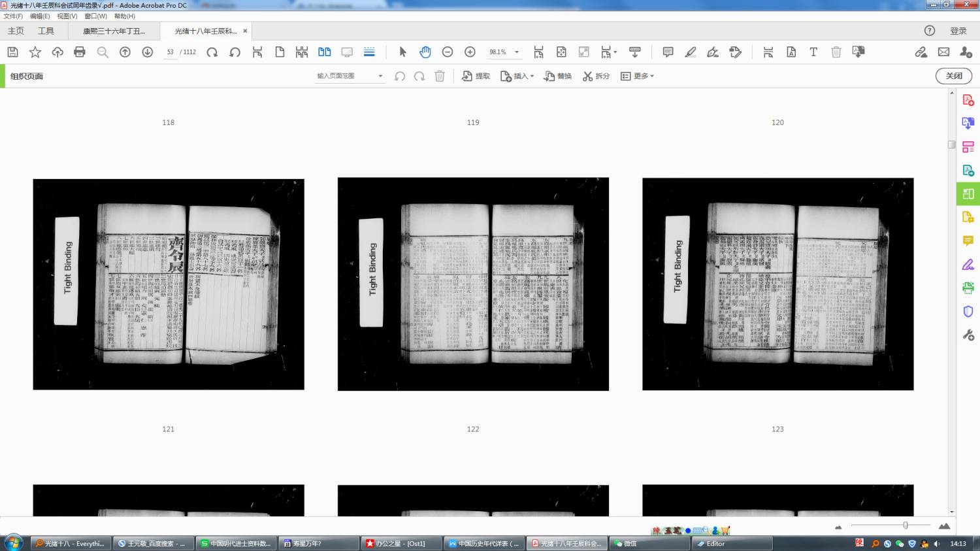
Task: Open the zoom percentage dropdown
Action: pyautogui.click(x=517, y=52)
